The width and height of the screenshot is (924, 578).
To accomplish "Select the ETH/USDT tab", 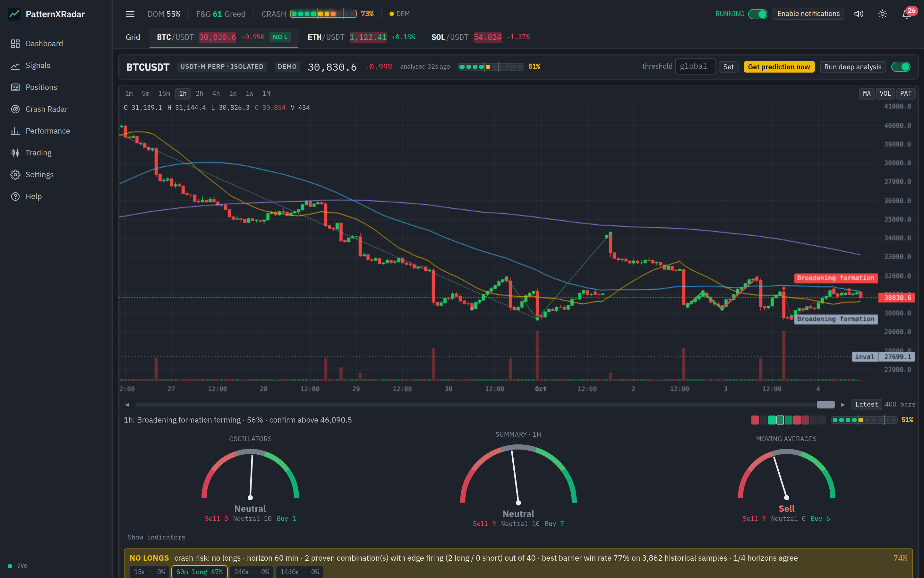I will pyautogui.click(x=361, y=37).
